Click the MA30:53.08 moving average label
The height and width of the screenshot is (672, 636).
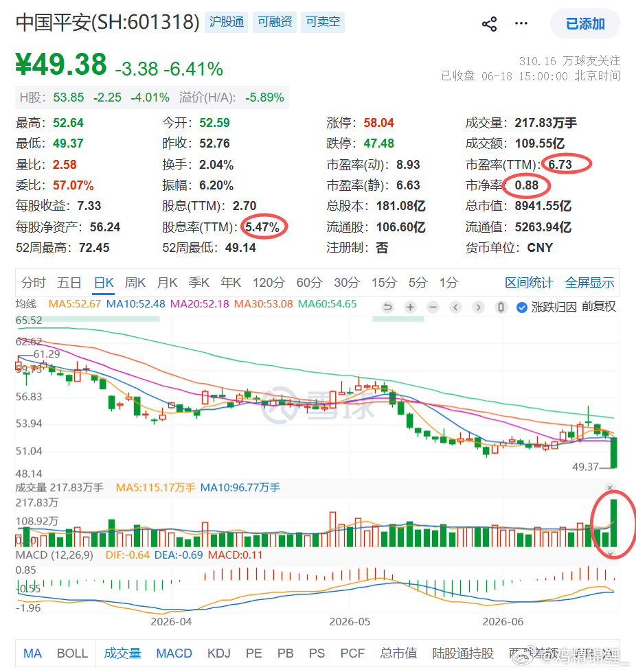(263, 304)
